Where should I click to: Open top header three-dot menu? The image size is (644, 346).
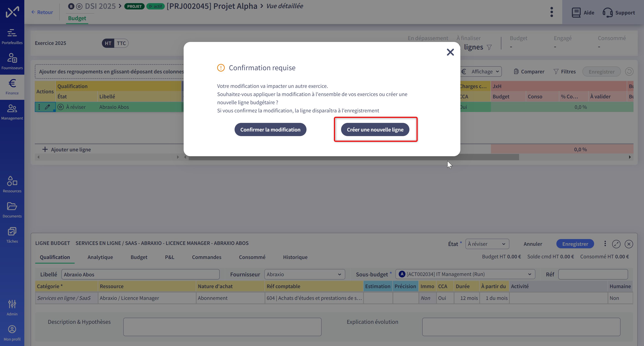[x=552, y=12]
